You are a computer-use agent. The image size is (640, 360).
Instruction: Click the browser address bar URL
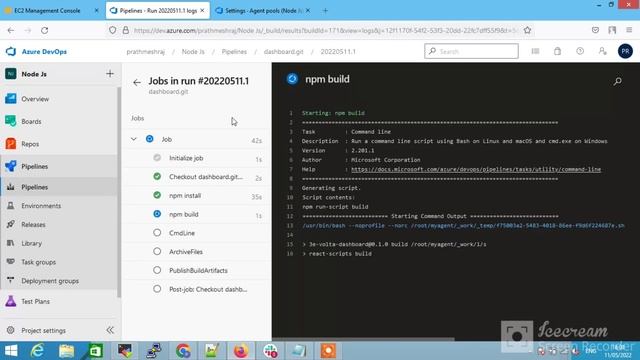pos(326,30)
